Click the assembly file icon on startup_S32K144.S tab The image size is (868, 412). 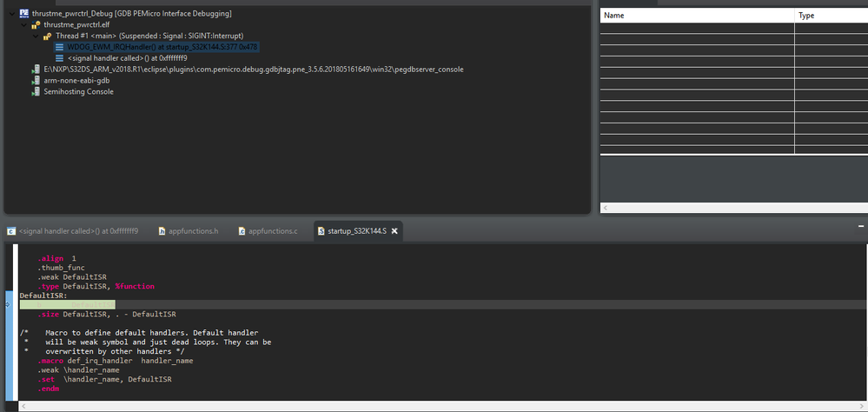(321, 231)
